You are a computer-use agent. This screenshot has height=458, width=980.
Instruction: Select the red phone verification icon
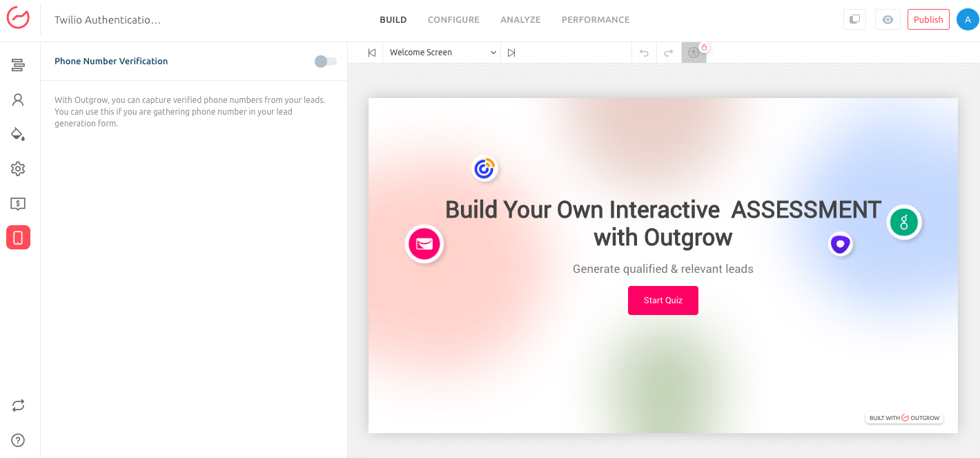click(18, 238)
